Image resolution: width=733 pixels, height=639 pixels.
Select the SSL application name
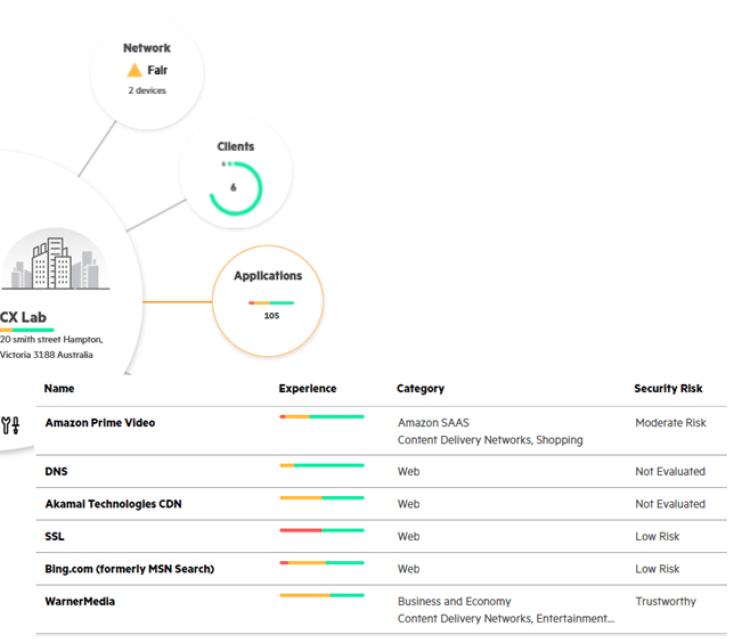tap(54, 536)
